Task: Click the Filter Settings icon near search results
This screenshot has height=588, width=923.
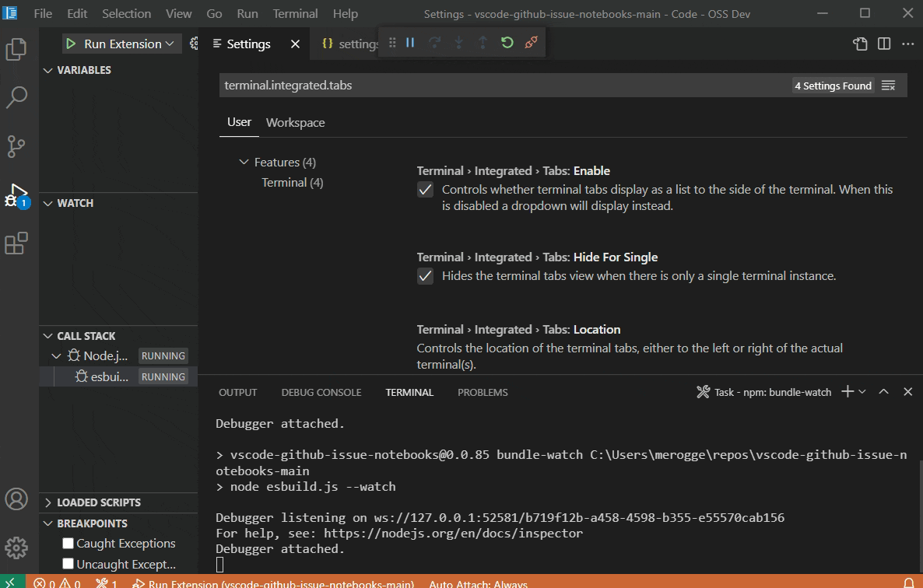Action: (888, 86)
